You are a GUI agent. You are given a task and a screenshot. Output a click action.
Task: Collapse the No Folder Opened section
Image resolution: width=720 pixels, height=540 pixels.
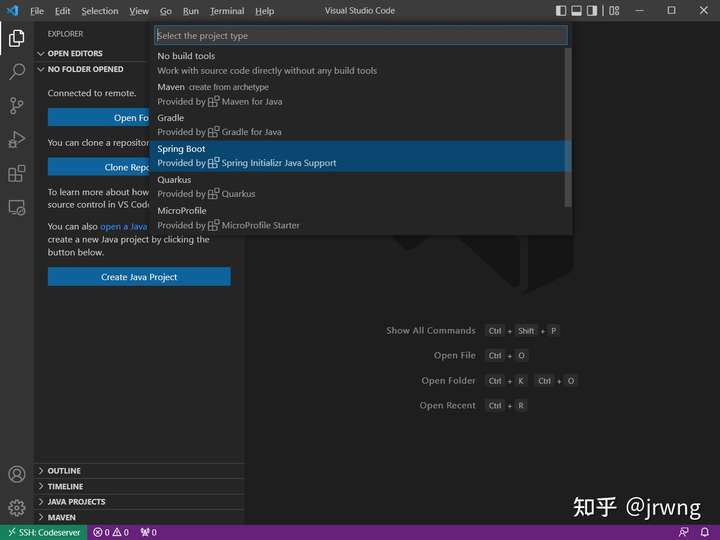pos(92,69)
